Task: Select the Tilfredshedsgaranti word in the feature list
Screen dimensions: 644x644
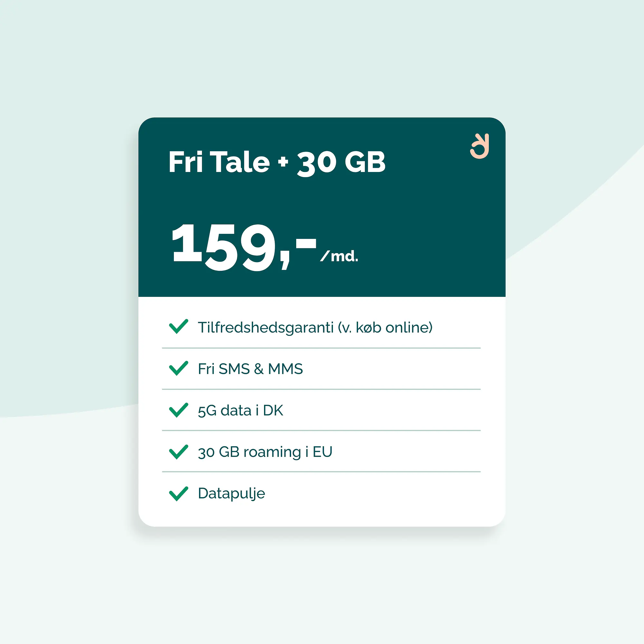Action: point(266,328)
